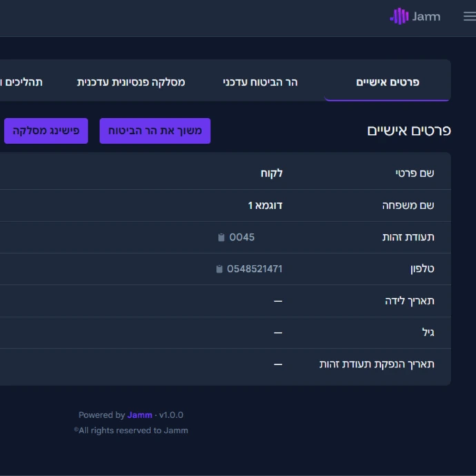Click the ID value 0045

tap(242, 237)
